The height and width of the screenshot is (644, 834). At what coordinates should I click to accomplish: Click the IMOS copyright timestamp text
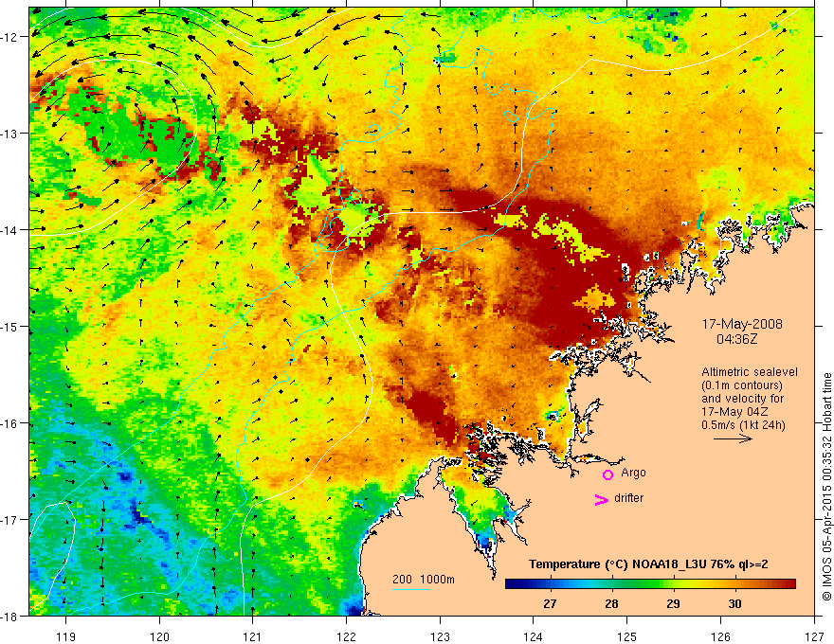click(826, 487)
